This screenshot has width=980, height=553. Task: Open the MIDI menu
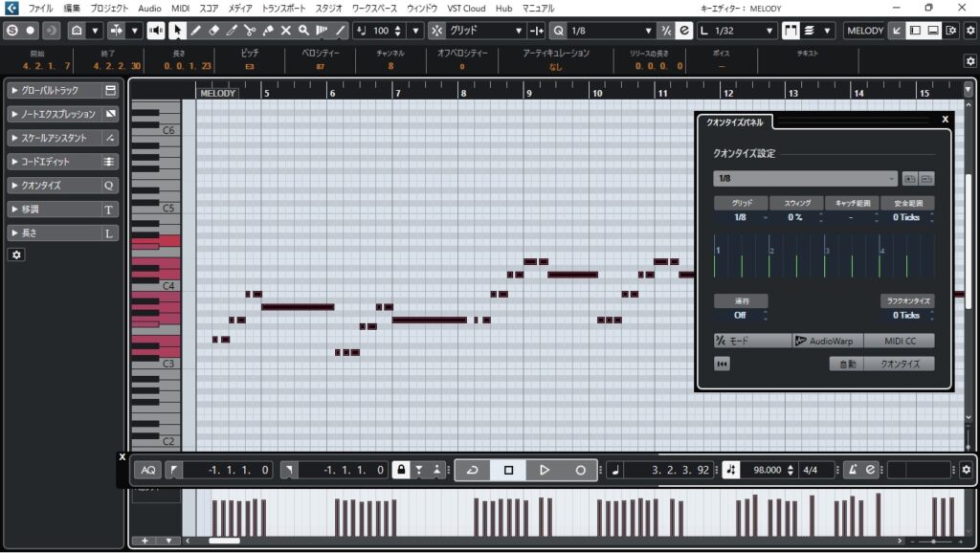(x=180, y=8)
